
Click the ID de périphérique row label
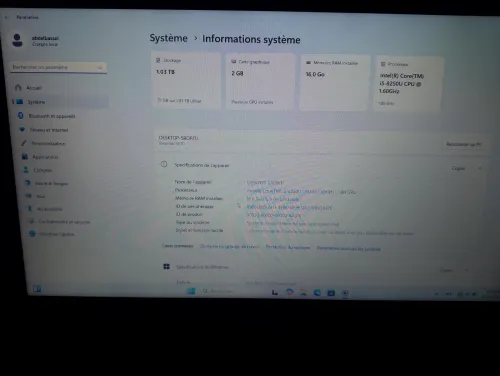click(x=195, y=206)
